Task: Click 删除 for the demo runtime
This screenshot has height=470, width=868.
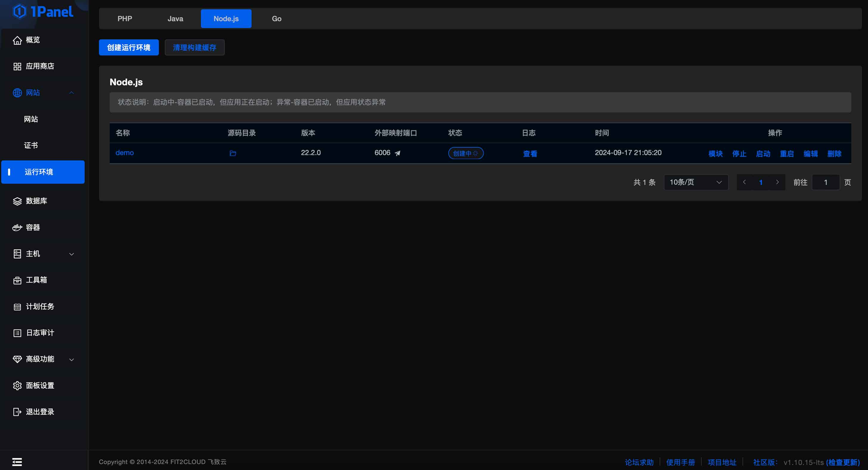Action: tap(834, 154)
